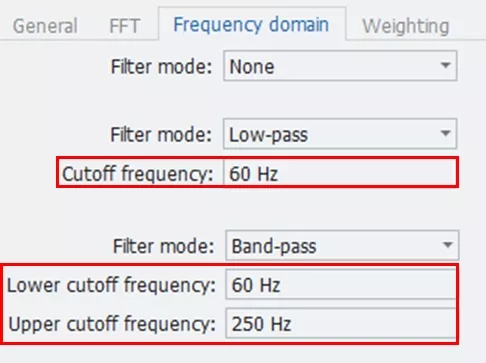
Task: Click the 'Lower cutoff frequency:' label
Action: (111, 285)
